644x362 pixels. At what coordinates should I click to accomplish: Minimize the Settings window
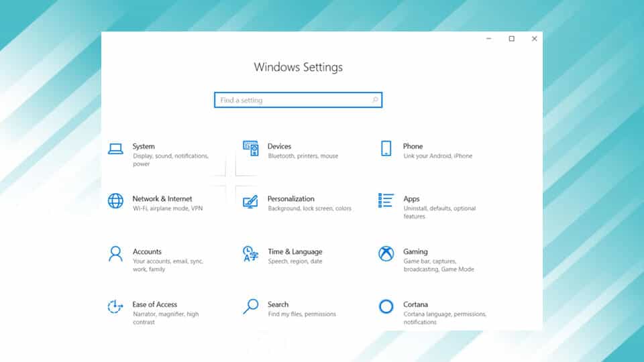(x=489, y=39)
